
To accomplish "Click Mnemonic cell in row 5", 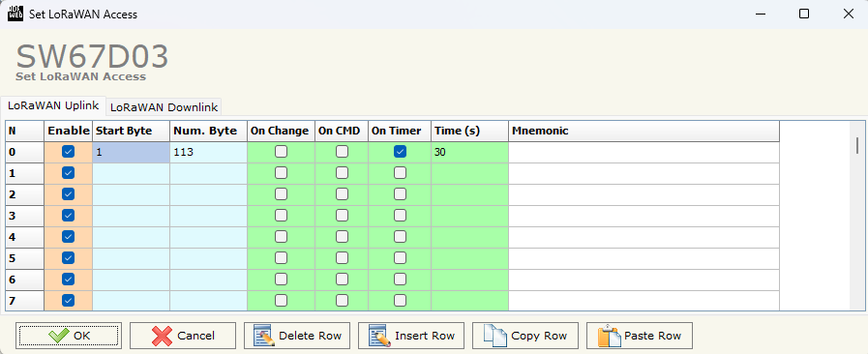I will [x=644, y=258].
